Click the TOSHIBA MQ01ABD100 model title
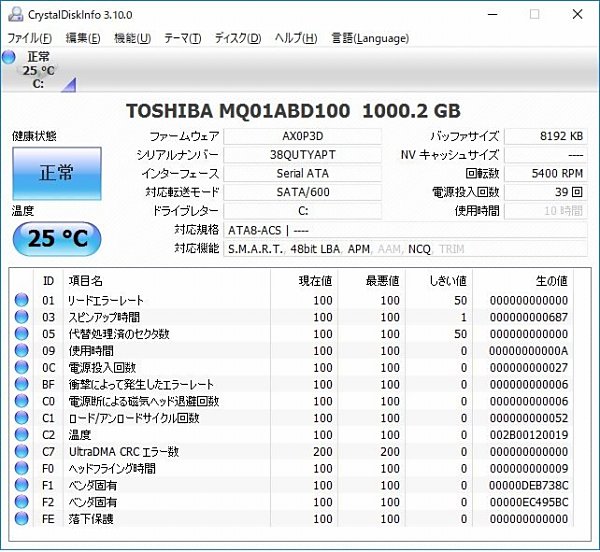Viewport: 600px width, 552px height. 293,111
